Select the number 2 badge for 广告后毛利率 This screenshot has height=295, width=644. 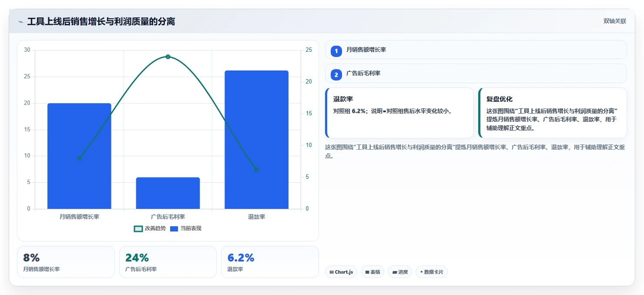[x=336, y=74]
